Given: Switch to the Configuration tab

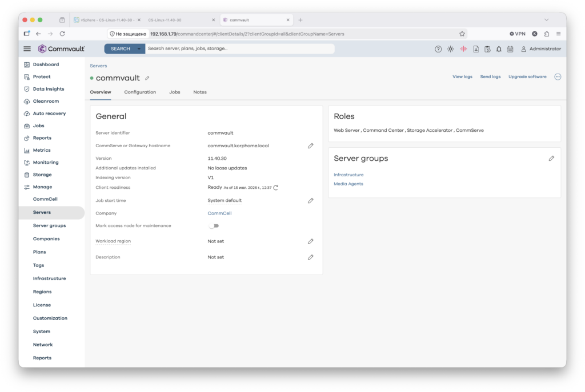Looking at the screenshot, I should (x=140, y=92).
